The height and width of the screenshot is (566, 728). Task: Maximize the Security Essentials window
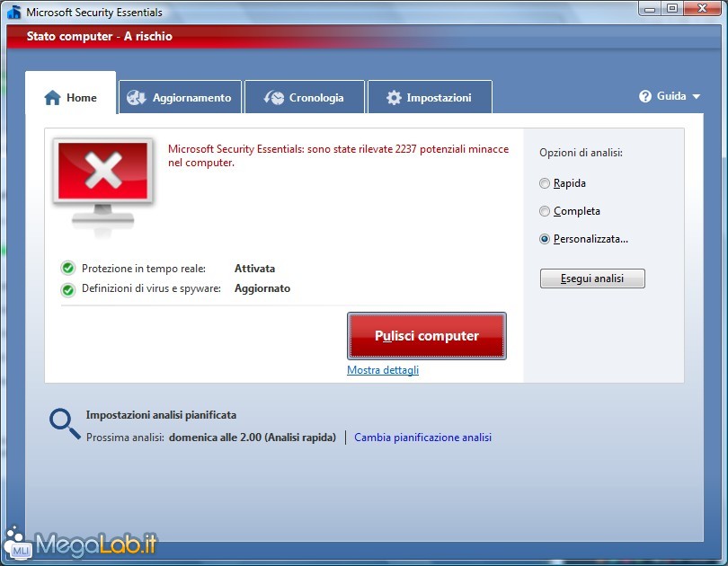click(x=671, y=9)
